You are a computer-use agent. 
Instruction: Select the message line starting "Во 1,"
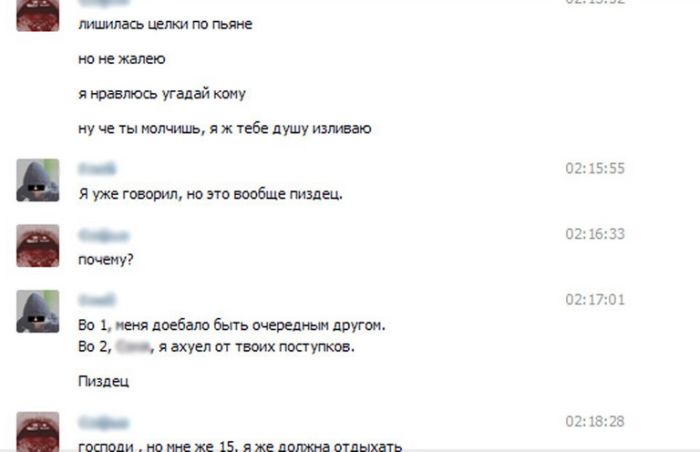coord(232,325)
